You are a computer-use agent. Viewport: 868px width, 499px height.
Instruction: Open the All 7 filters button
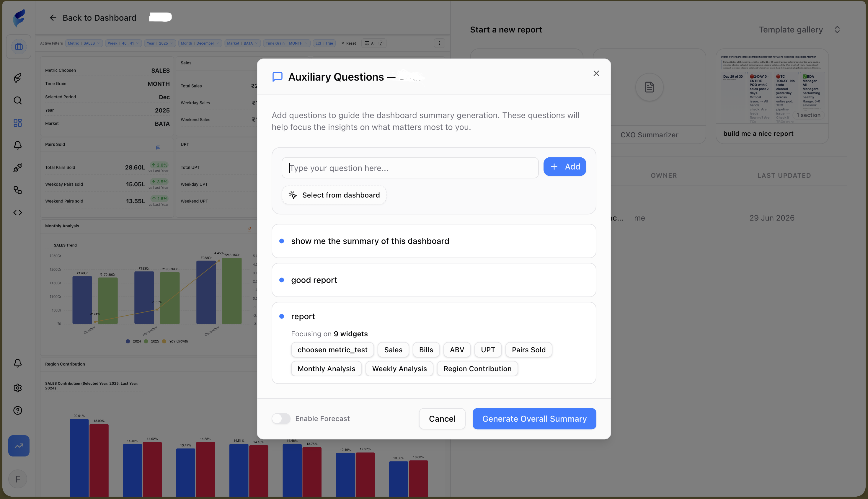[x=374, y=43]
